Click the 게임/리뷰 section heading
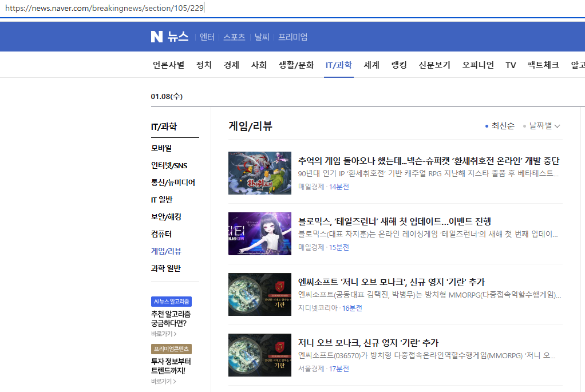The image size is (585, 392). 250,126
